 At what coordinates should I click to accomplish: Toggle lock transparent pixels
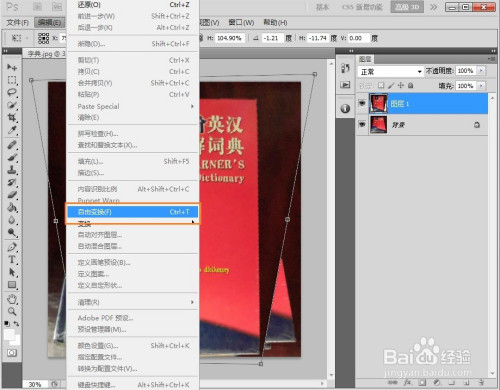381,85
